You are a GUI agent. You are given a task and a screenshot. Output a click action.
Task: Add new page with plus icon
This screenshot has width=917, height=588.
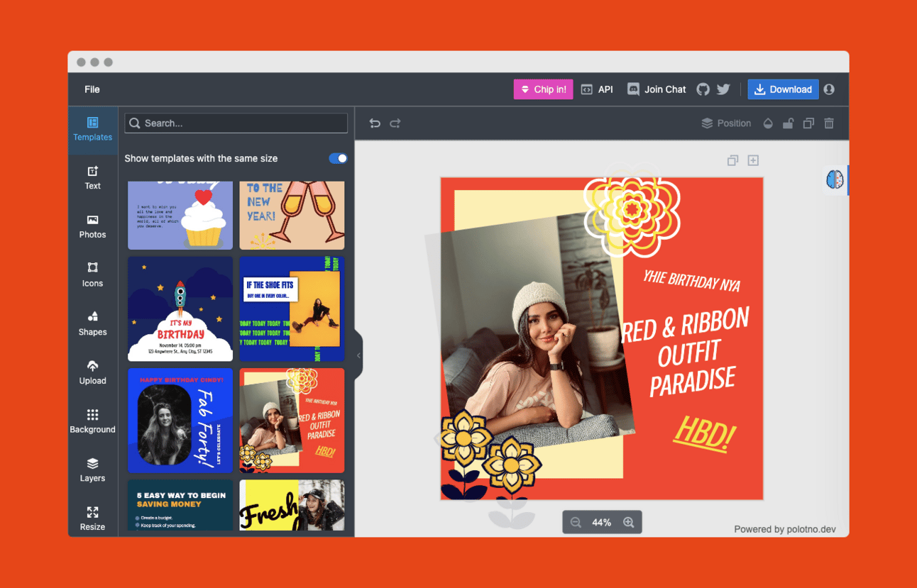point(753,160)
